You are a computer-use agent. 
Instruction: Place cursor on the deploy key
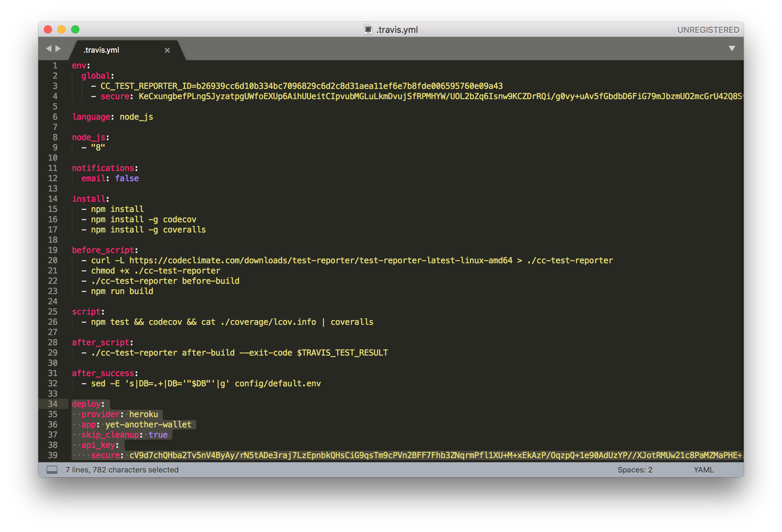coord(86,404)
